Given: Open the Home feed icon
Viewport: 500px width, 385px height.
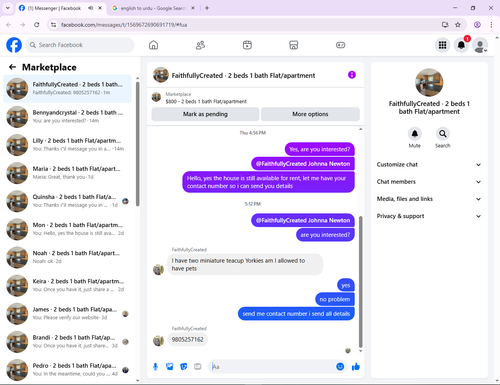Looking at the screenshot, I should click(x=153, y=45).
